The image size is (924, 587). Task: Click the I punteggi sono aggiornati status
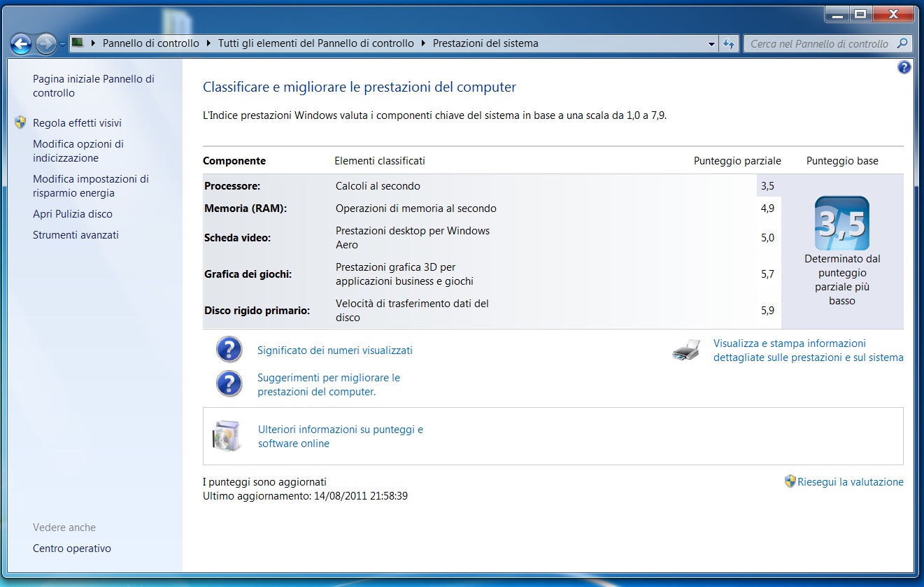(x=264, y=482)
